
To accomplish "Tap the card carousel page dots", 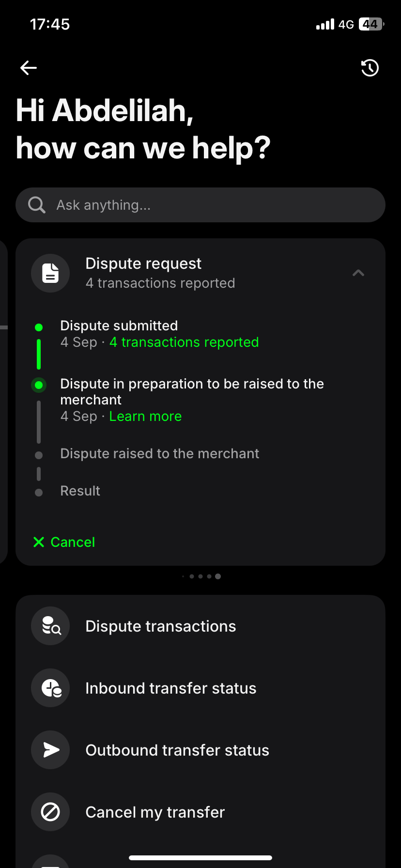I will coord(201,576).
